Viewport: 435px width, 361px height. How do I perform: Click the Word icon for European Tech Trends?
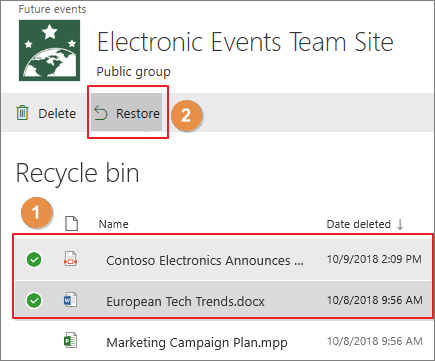[70, 300]
